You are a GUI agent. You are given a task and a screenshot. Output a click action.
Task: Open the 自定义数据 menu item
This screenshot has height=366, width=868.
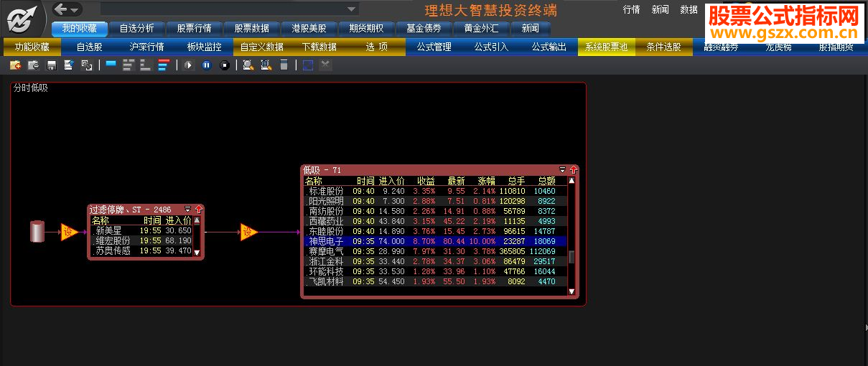tap(261, 47)
